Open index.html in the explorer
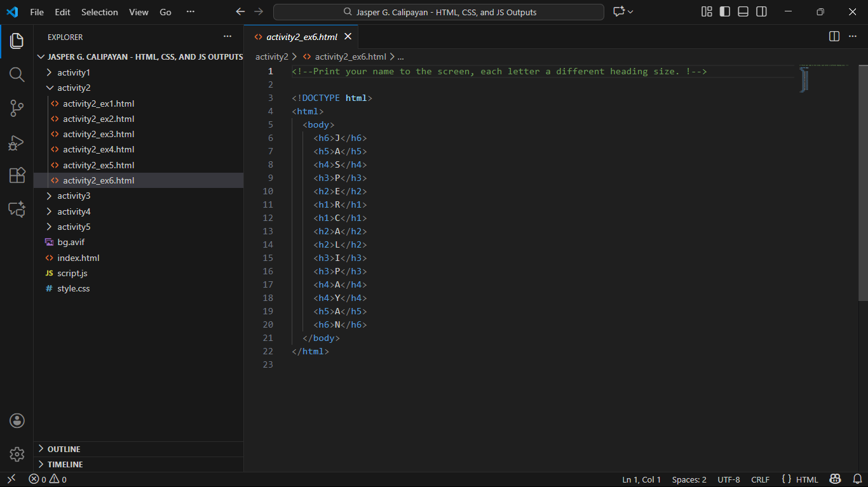 click(78, 258)
